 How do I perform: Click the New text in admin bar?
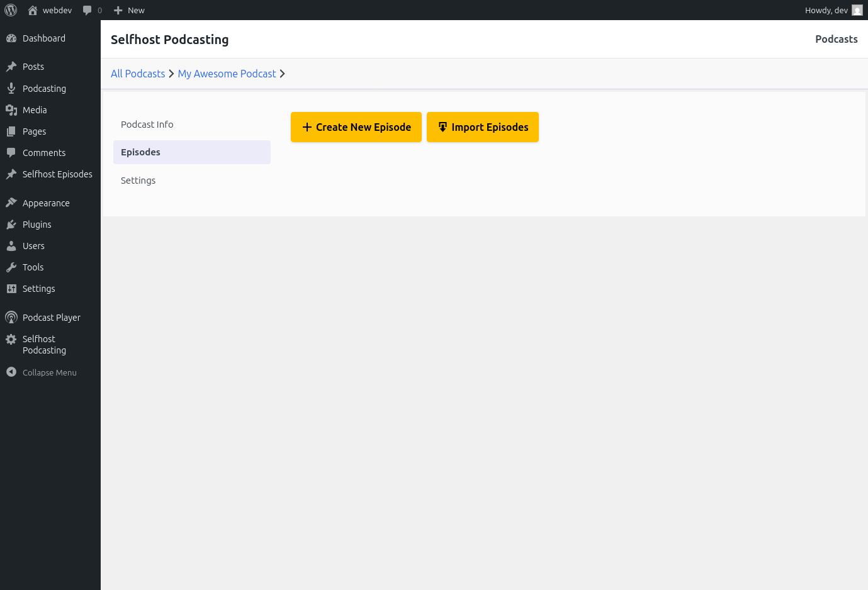point(136,10)
